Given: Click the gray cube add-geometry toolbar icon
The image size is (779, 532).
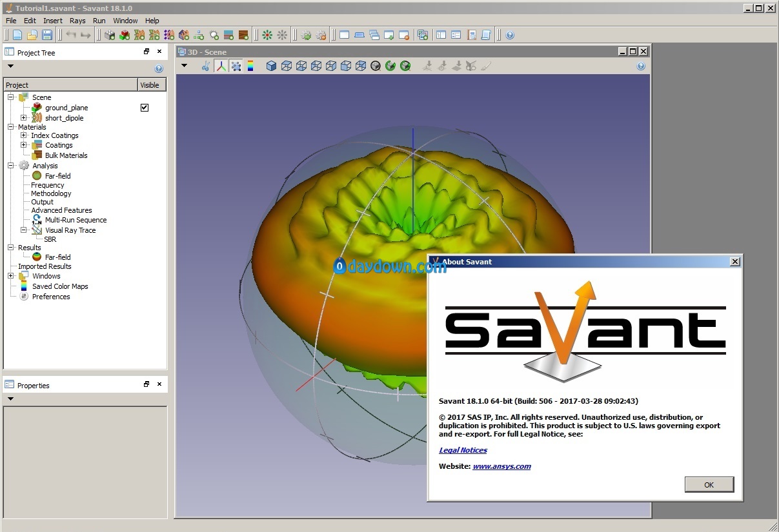Looking at the screenshot, I should (x=110, y=35).
